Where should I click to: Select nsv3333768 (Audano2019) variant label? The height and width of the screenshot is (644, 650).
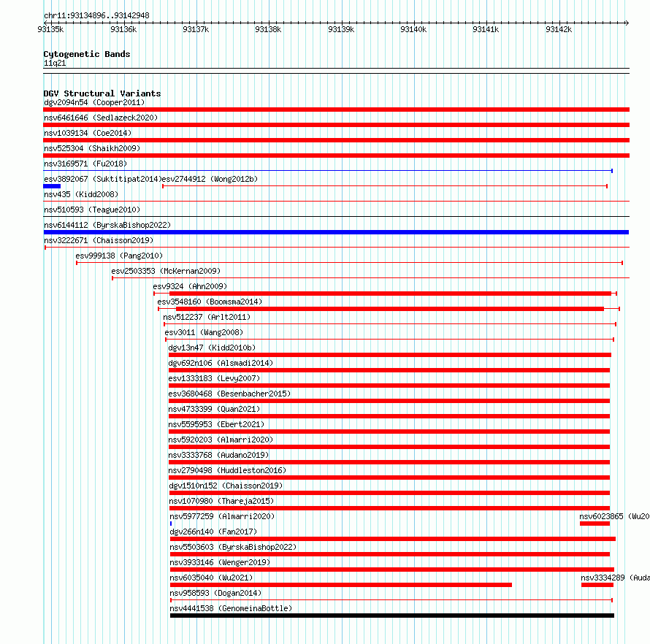coord(218,455)
